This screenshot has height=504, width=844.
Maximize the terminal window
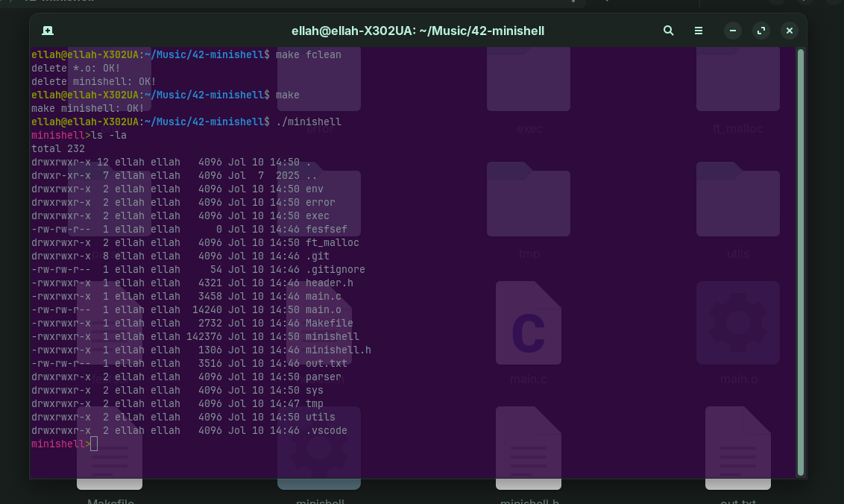tap(761, 31)
